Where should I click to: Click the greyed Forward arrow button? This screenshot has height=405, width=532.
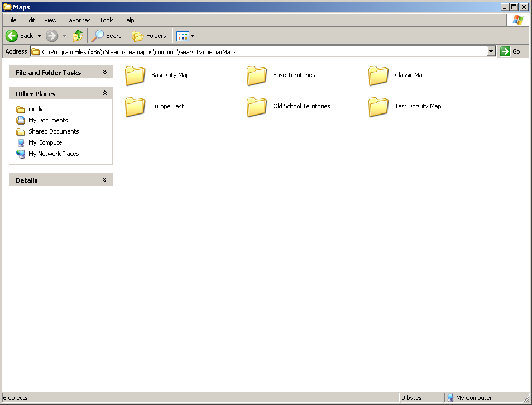(52, 36)
